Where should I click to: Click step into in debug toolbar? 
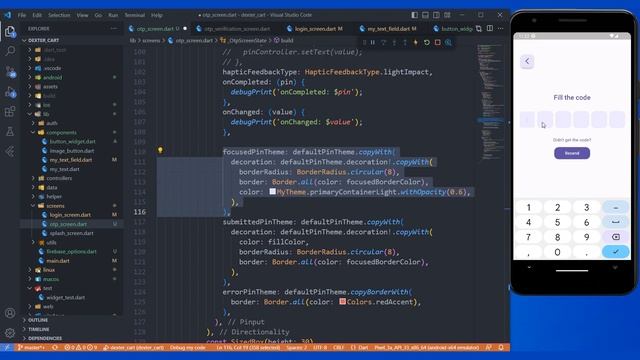[394, 42]
